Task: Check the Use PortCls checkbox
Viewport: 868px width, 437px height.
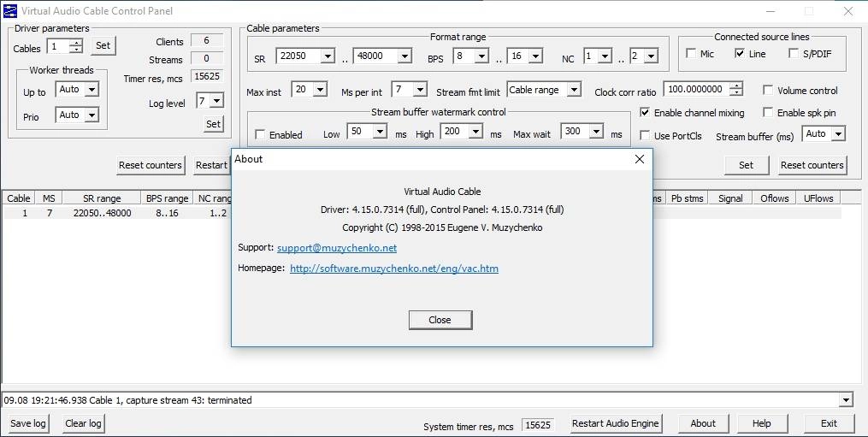Action: tap(644, 135)
